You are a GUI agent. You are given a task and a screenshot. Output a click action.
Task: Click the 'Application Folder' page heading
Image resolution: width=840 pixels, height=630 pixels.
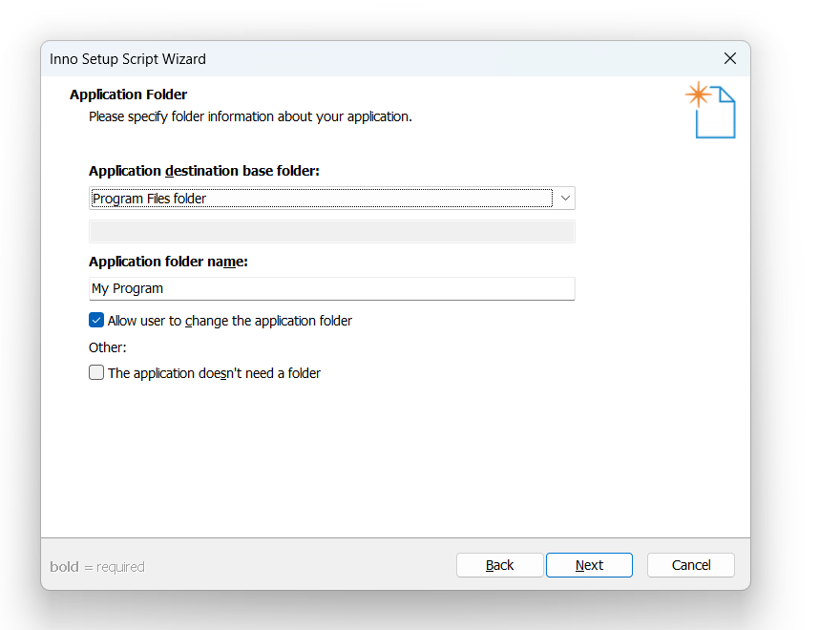coord(129,94)
